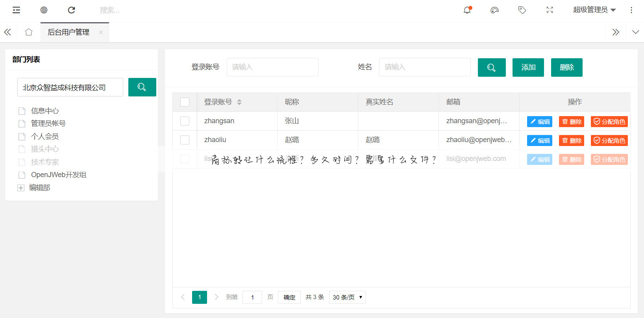Viewport: 644px width, 318px height.
Task: Go to page 1 in pagination
Action: point(200,297)
